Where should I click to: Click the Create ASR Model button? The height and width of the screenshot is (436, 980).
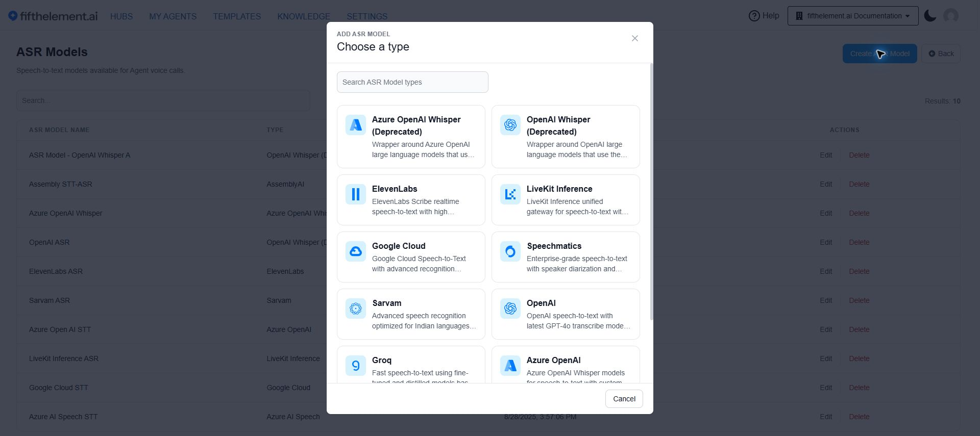(x=880, y=54)
